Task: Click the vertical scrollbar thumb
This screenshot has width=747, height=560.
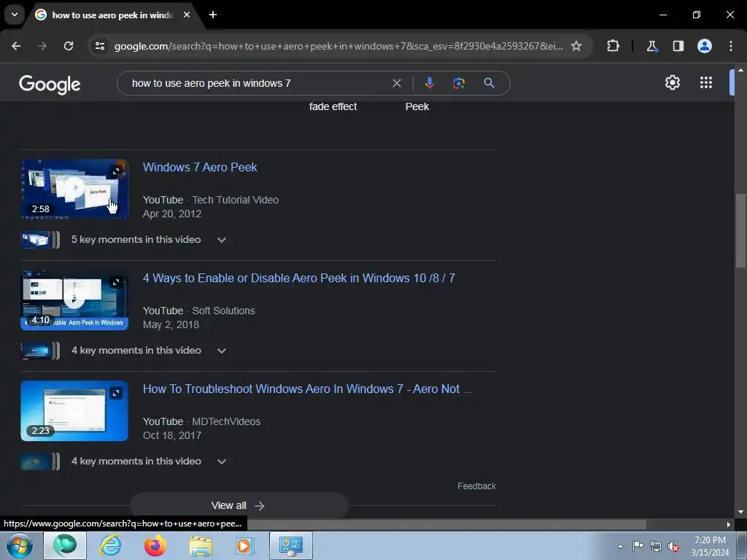Action: [740, 230]
